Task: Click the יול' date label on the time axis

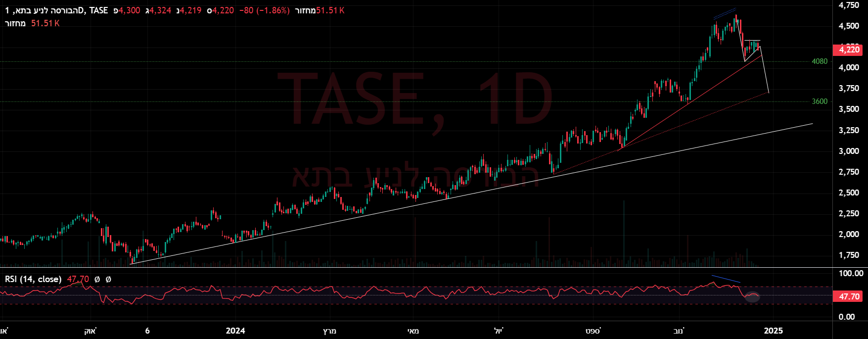Action: 499,331
